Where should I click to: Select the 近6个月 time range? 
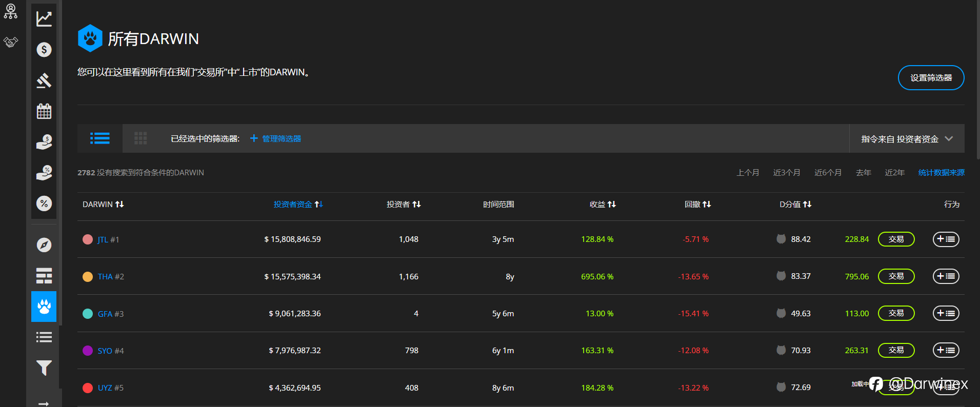(x=828, y=173)
